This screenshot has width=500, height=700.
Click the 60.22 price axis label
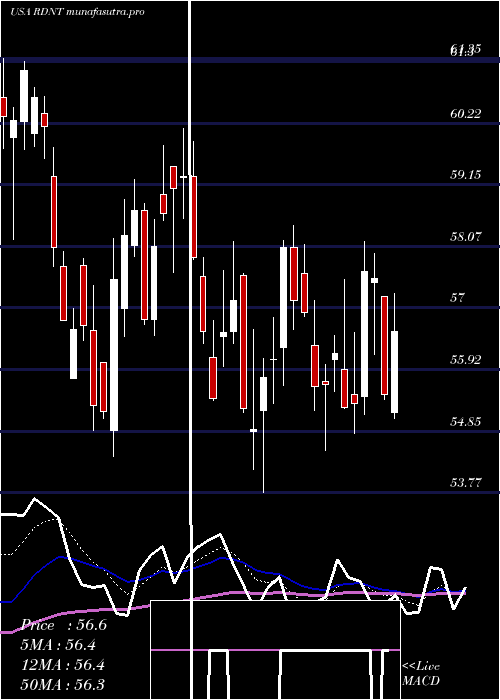(x=466, y=114)
